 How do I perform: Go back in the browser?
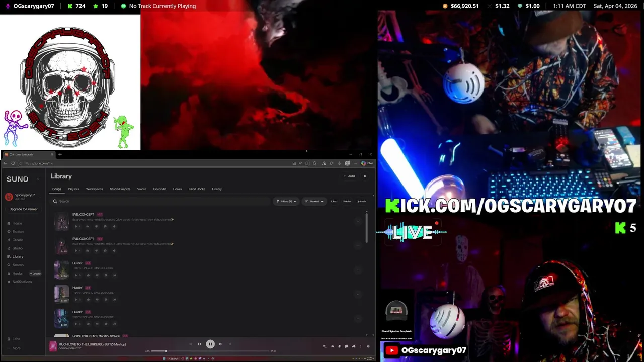point(5,163)
